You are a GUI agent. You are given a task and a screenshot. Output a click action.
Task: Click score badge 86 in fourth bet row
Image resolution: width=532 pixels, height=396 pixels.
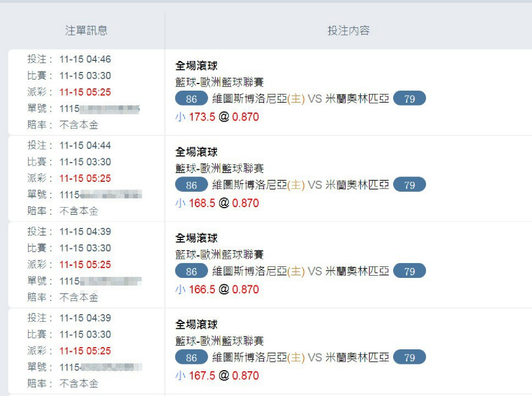192,358
